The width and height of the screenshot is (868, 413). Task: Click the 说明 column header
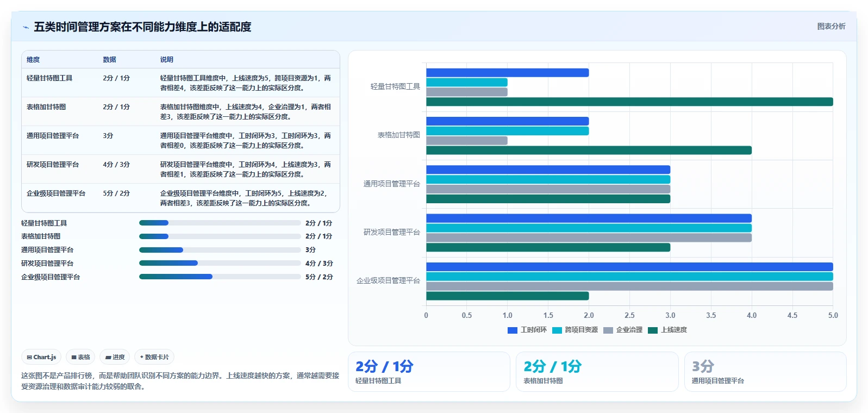[166, 60]
